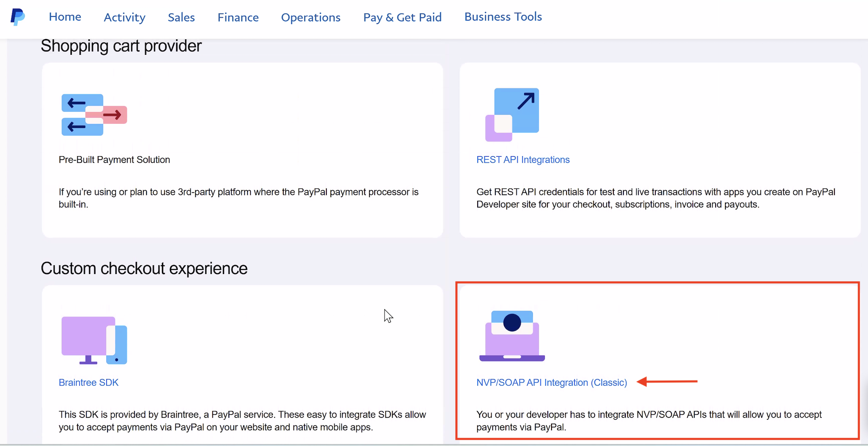Click the NVP/SOAP APIs description text
The width and height of the screenshot is (868, 446).
point(649,421)
